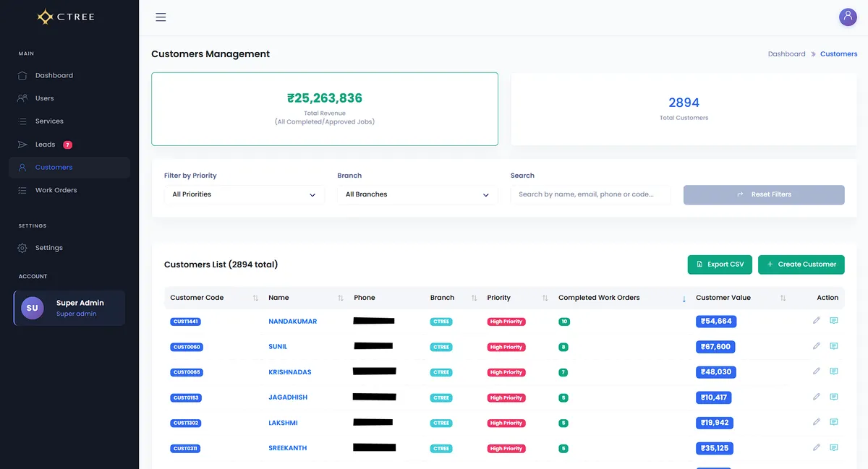
Task: Click the Reset Filters button
Action: tap(764, 194)
